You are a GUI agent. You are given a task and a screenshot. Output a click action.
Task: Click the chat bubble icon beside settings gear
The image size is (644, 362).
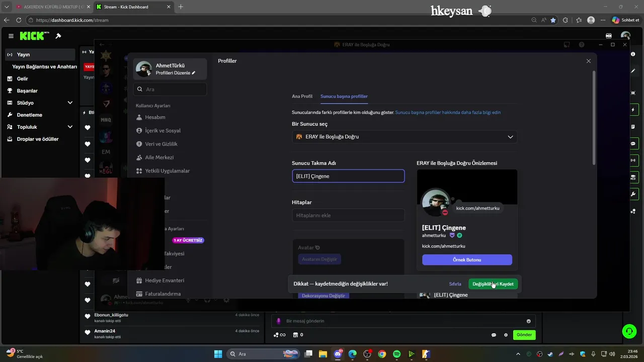494,335
